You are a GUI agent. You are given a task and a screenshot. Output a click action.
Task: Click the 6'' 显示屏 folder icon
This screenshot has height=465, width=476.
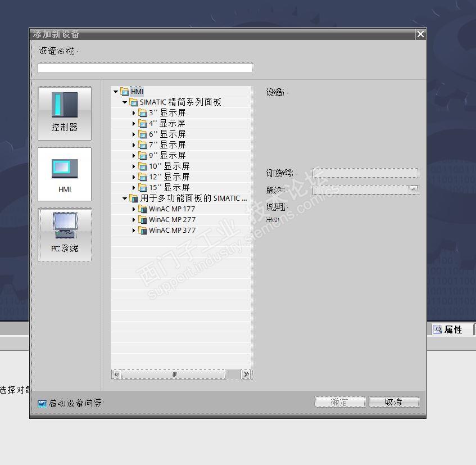point(142,134)
